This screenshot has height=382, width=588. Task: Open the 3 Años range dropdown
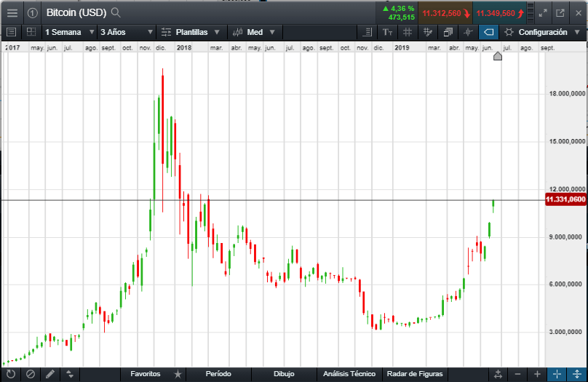tap(127, 32)
